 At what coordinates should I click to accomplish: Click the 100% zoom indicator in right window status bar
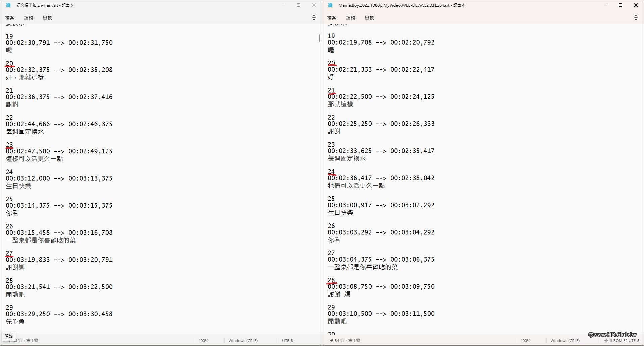click(x=526, y=341)
